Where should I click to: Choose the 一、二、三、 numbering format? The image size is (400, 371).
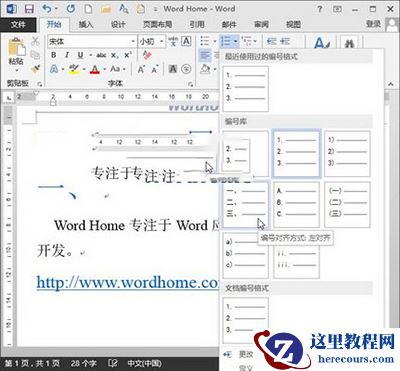pos(246,204)
